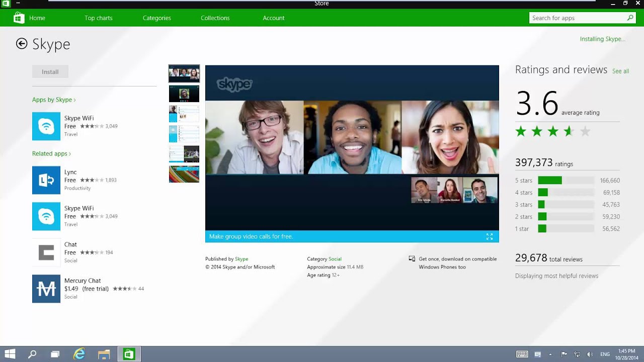Click the Windows Start button
Image resolution: width=644 pixels, height=362 pixels.
tap(10, 354)
